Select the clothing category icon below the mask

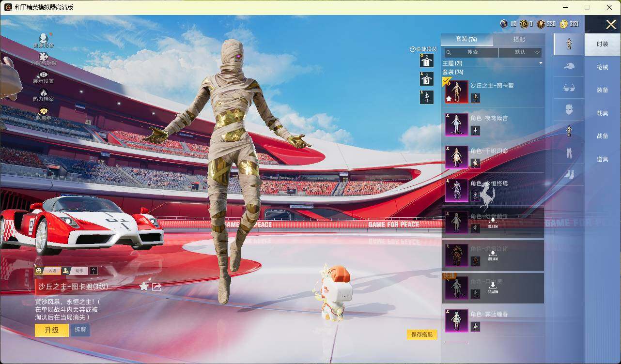[x=569, y=131]
